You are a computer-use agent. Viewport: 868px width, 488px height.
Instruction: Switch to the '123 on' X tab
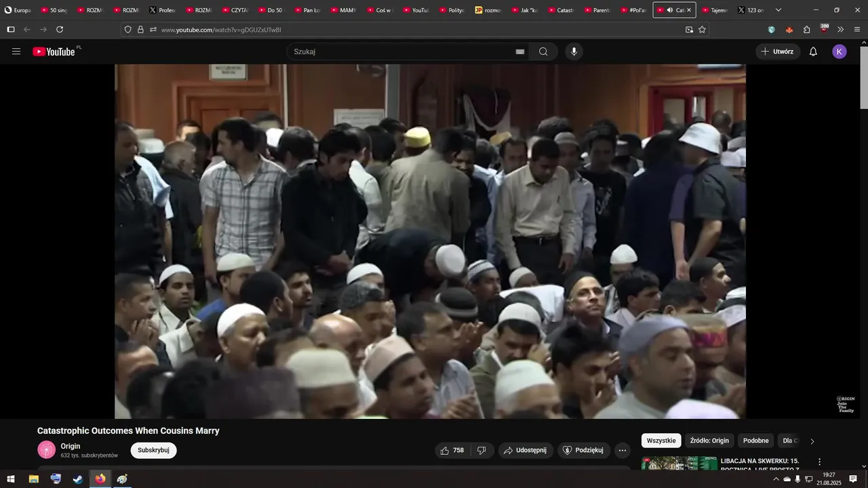[751, 10]
